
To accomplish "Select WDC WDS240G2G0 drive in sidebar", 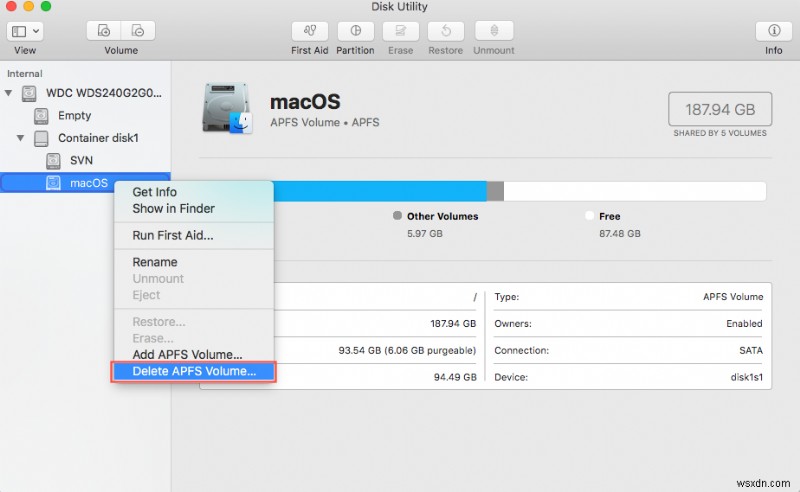I will pos(104,93).
